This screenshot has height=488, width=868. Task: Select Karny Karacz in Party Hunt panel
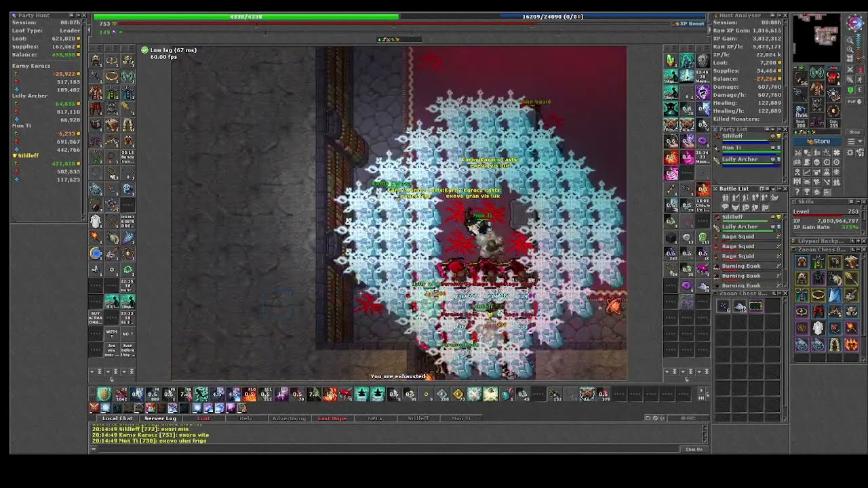point(31,66)
